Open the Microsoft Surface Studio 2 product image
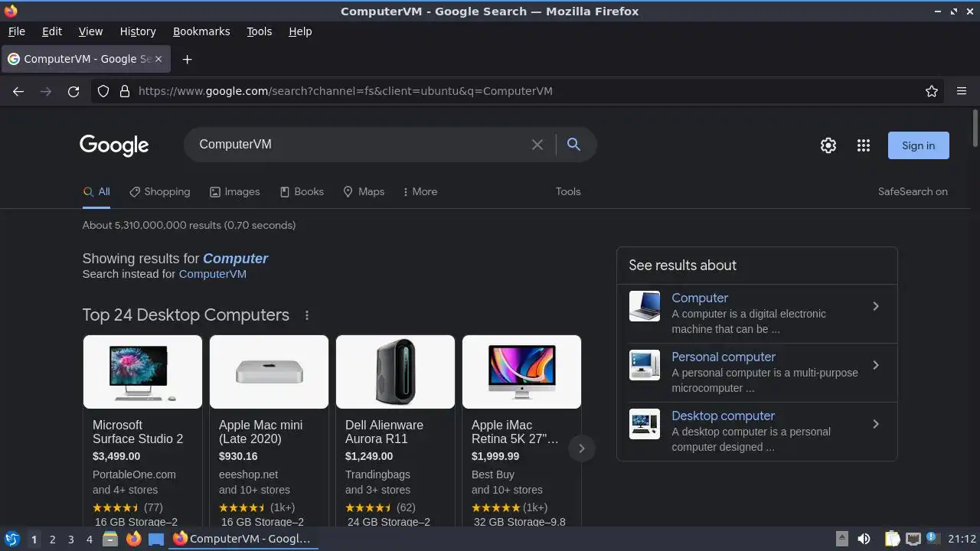 142,372
